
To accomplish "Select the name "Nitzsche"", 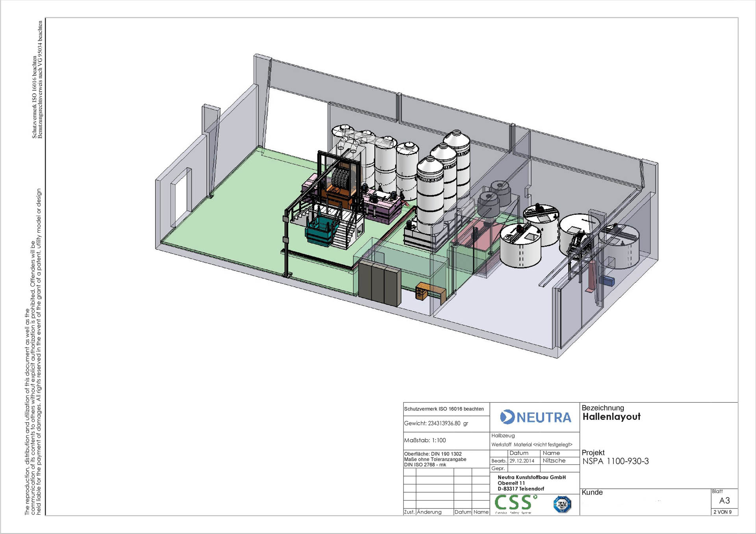I will point(554,460).
